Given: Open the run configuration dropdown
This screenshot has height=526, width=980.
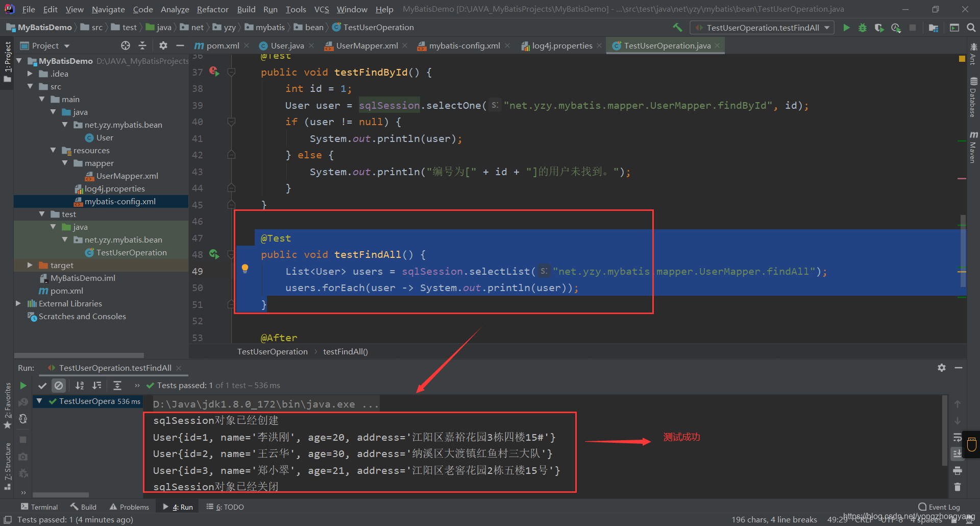Looking at the screenshot, I should (762, 28).
